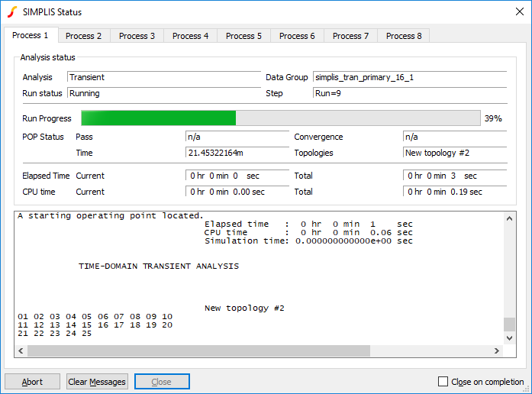Viewport: 532px width, 394px height.
Task: Click the Topologies field
Action: pos(454,153)
